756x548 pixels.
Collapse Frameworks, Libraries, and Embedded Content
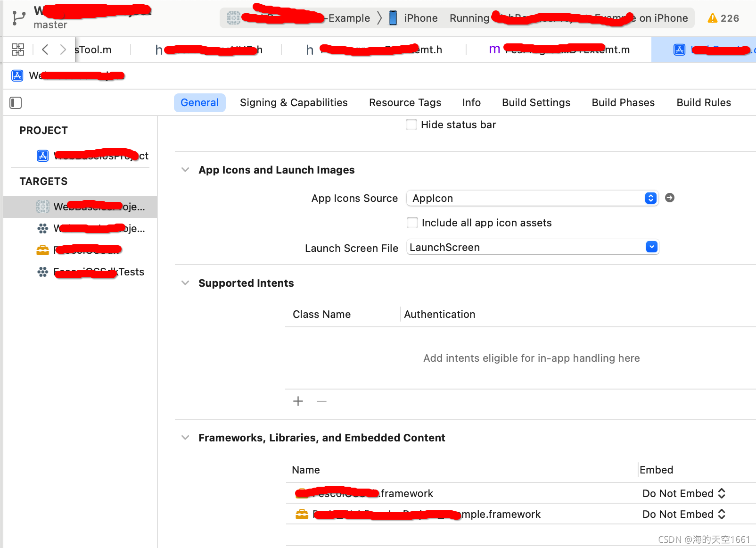coord(185,438)
